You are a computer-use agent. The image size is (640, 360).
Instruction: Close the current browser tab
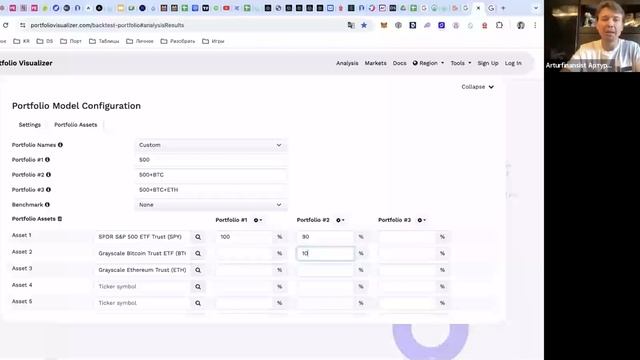point(478,8)
